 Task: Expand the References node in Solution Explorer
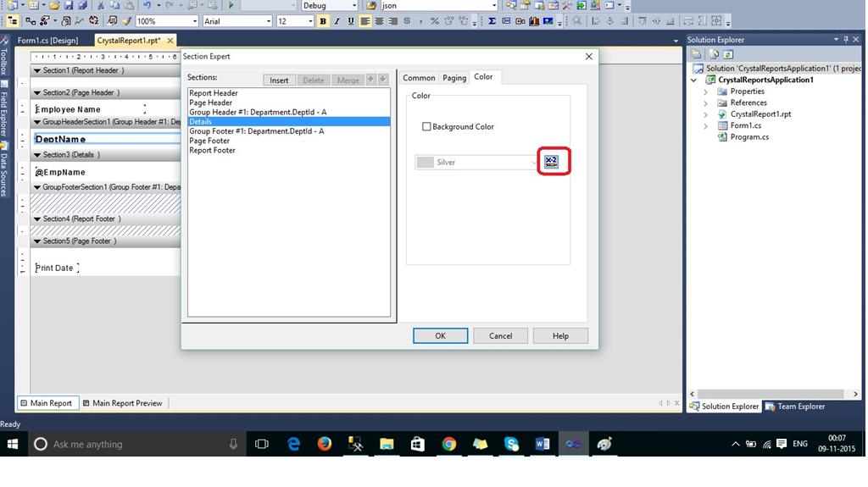[706, 103]
